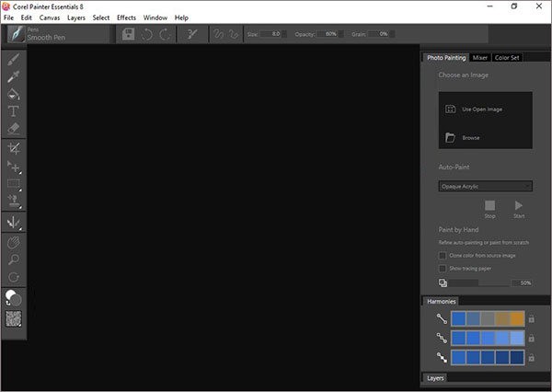Select the Paint Bucket tool
The height and width of the screenshot is (392, 552).
tap(14, 94)
